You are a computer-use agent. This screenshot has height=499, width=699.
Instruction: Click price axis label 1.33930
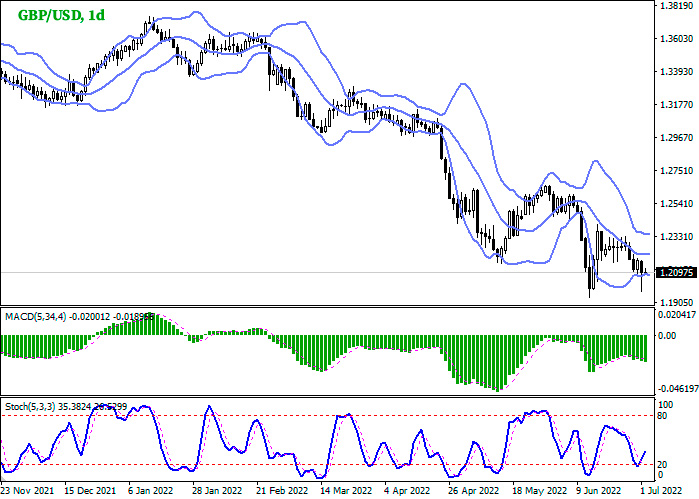[677, 72]
